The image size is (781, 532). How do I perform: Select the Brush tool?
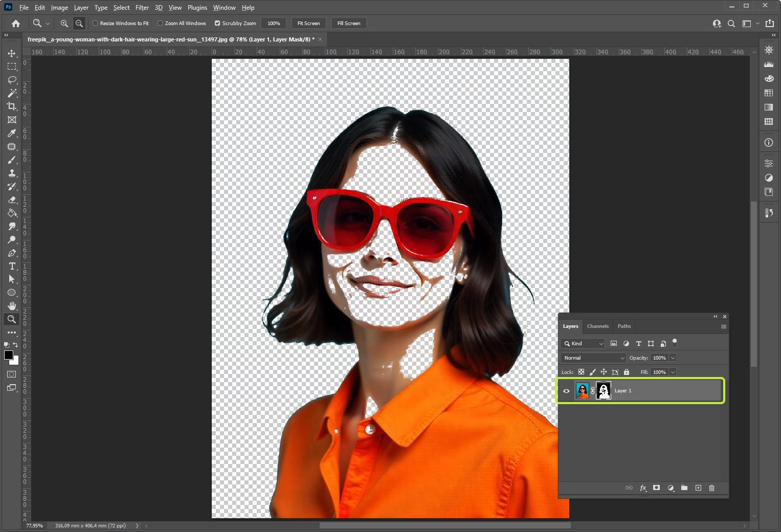click(12, 160)
